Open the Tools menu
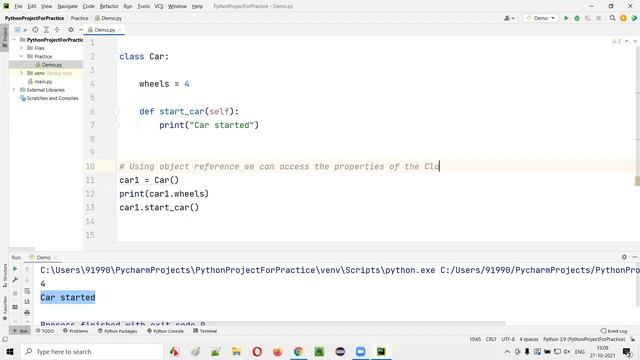 [x=143, y=6]
